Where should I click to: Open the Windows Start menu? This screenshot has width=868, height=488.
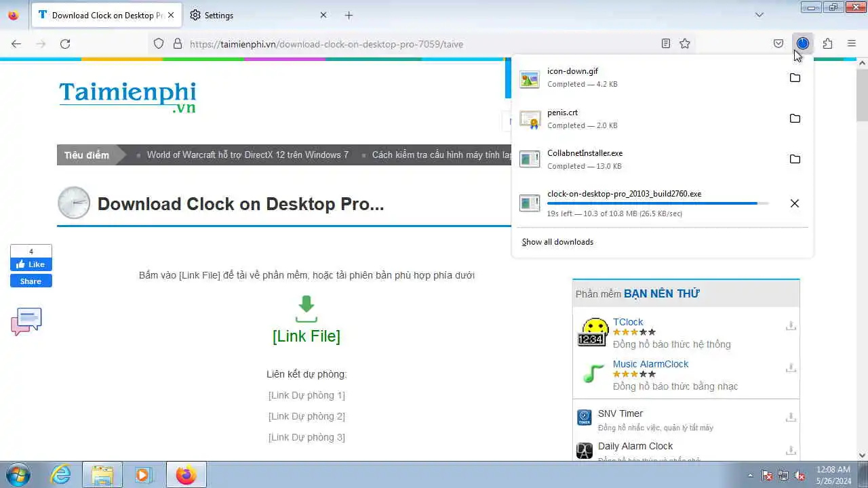pos(18,474)
